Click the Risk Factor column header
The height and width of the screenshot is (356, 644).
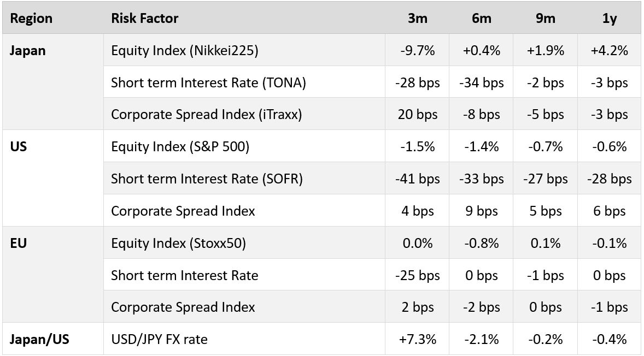[x=144, y=19]
